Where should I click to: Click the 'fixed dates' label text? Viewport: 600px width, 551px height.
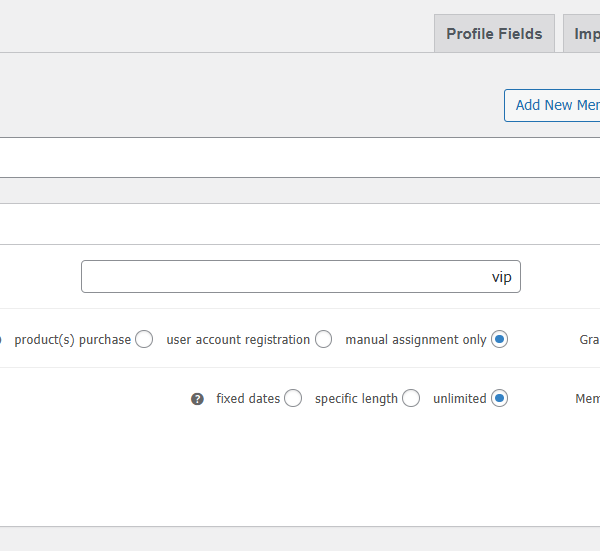point(248,399)
